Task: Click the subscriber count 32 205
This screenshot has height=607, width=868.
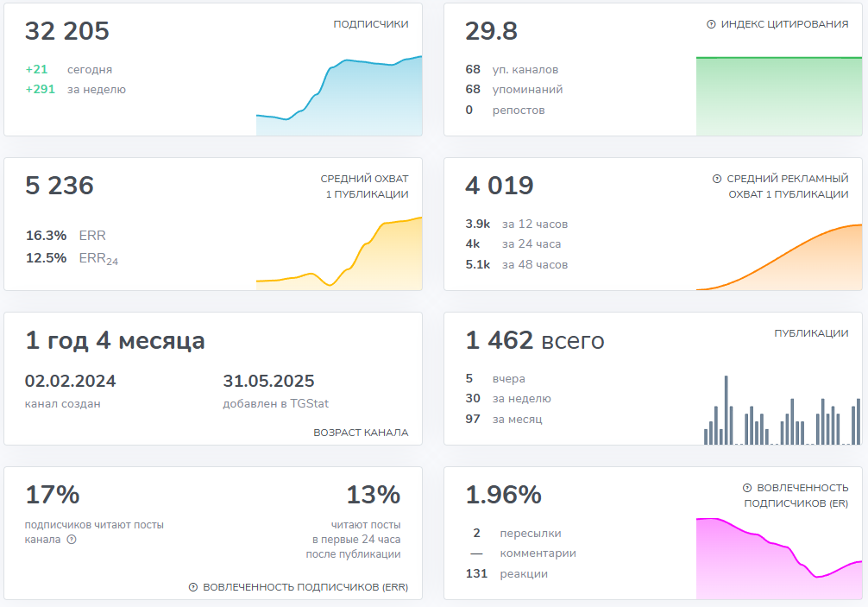Action: (67, 31)
